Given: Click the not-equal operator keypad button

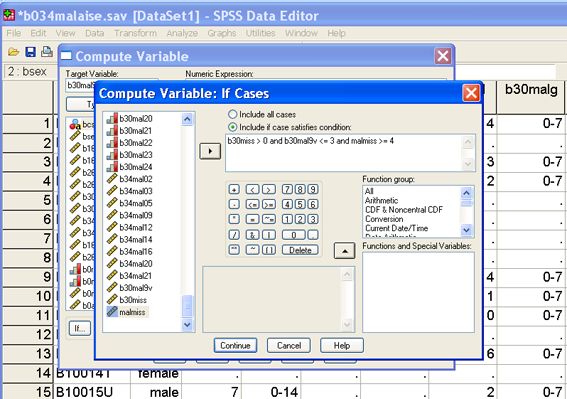Looking at the screenshot, I should click(x=269, y=219).
